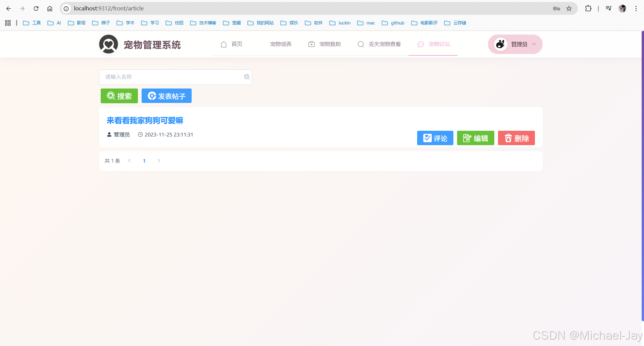Click the 评论 button on the post
Screen dimensions: 644x346
[x=435, y=138]
